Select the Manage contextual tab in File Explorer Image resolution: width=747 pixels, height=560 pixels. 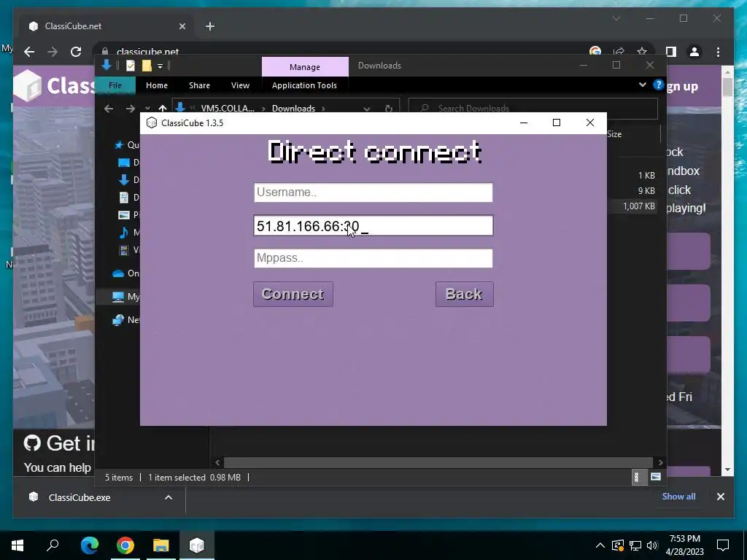(305, 66)
